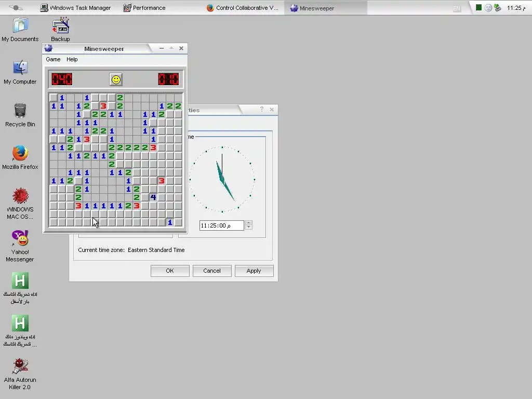
Task: Select the WINDOWS MAC OS desktop icon
Action: point(20,204)
